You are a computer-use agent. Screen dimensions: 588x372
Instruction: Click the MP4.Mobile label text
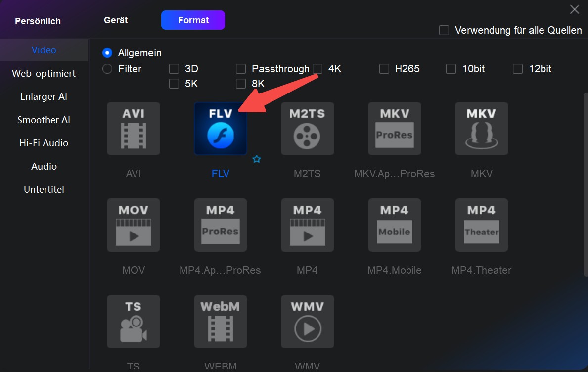[395, 270]
